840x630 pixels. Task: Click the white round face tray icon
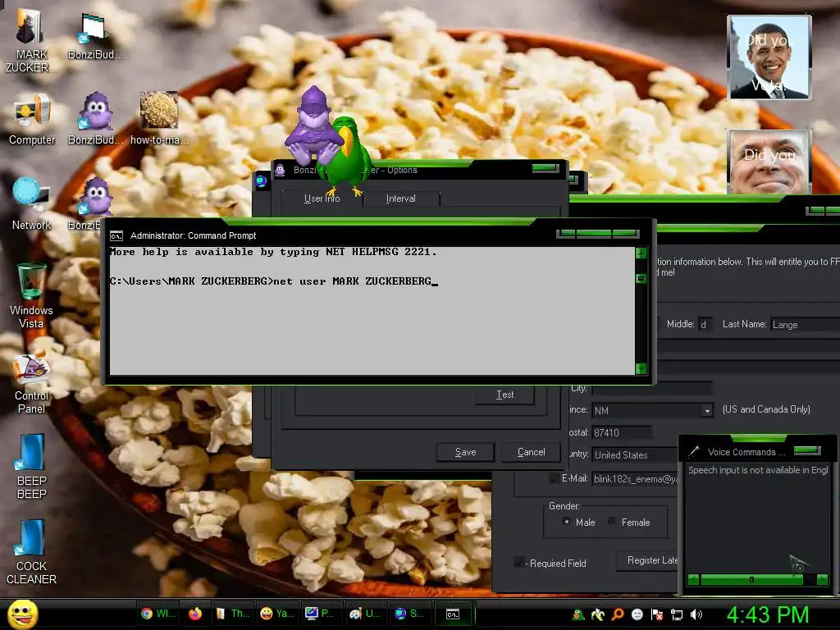(x=637, y=614)
